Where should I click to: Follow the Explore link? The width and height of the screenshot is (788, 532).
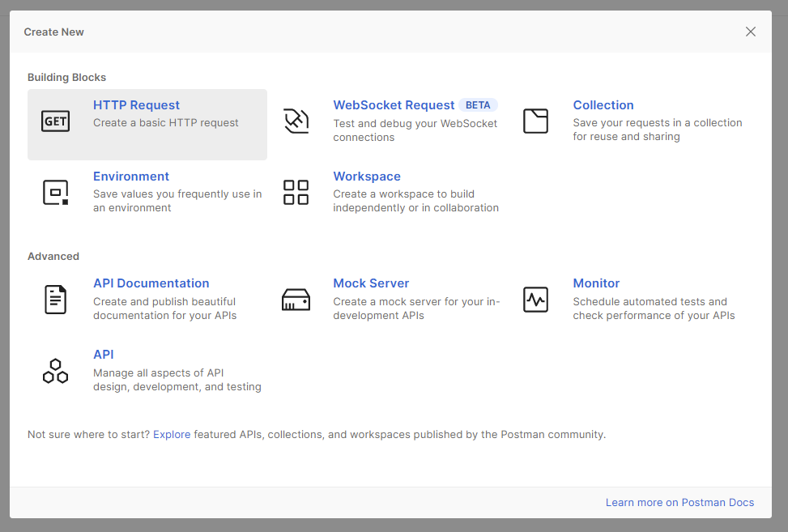[172, 435]
